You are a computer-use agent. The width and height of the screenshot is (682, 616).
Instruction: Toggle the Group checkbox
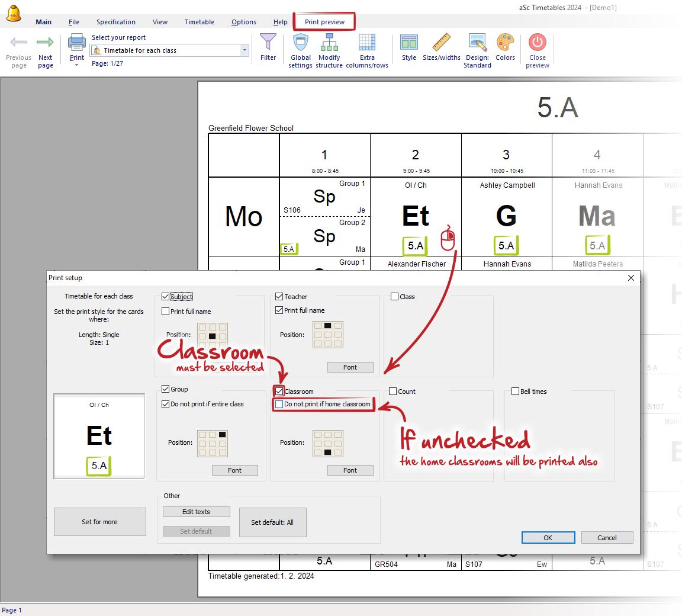[165, 389]
